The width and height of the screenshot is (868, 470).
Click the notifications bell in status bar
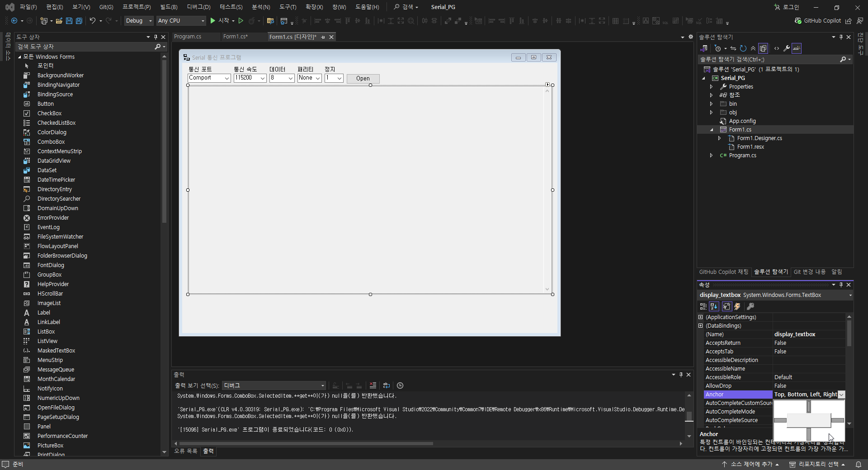tap(859, 465)
